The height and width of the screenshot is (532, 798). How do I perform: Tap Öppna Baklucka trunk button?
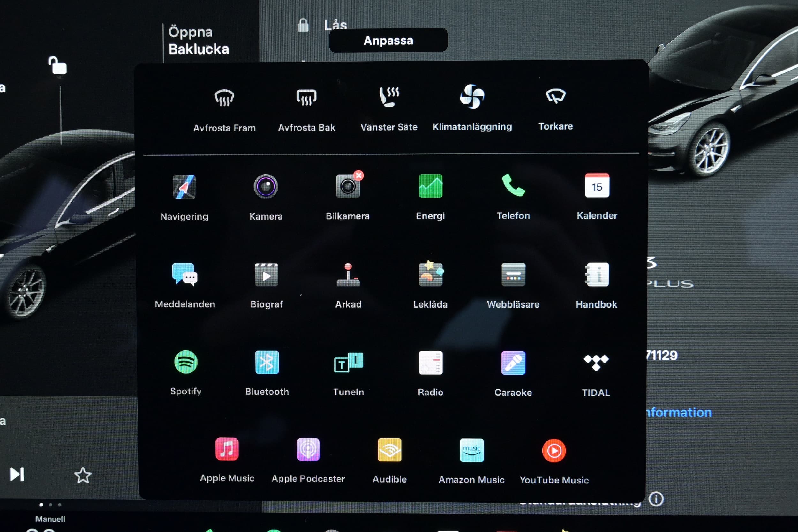point(199,41)
